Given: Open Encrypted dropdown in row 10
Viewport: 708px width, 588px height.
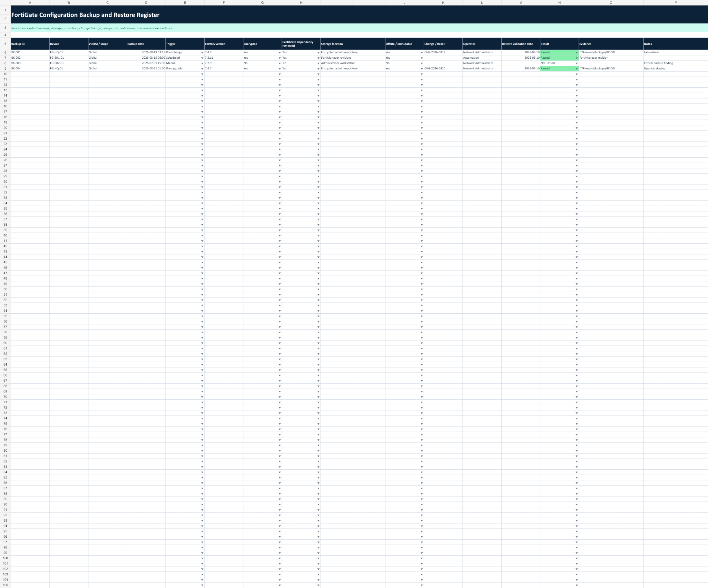Looking at the screenshot, I should coord(280,74).
